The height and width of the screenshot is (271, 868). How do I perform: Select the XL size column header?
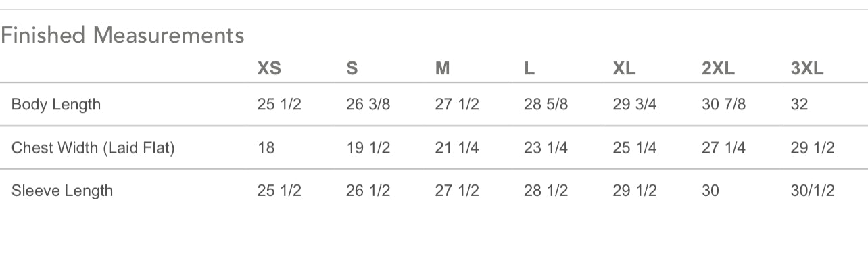(624, 68)
